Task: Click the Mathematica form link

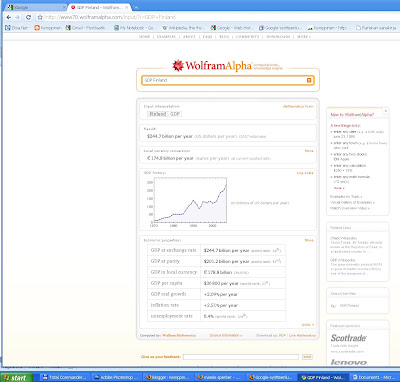Action: pyautogui.click(x=298, y=107)
